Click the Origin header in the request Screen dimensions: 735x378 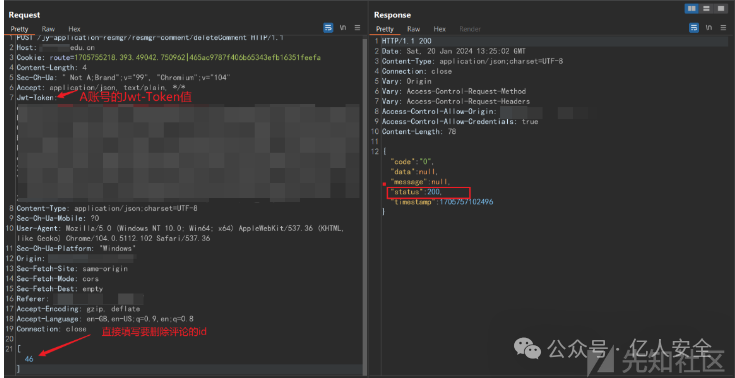pos(76,258)
